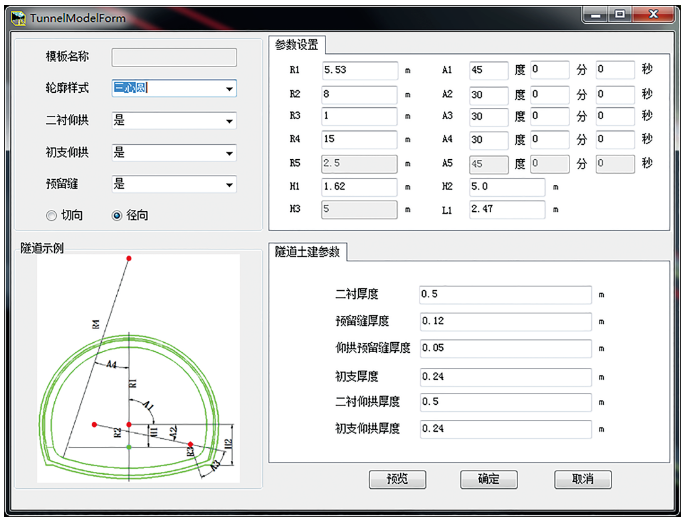
Task: Click the A1 degrees field with 45
Action: (x=489, y=70)
